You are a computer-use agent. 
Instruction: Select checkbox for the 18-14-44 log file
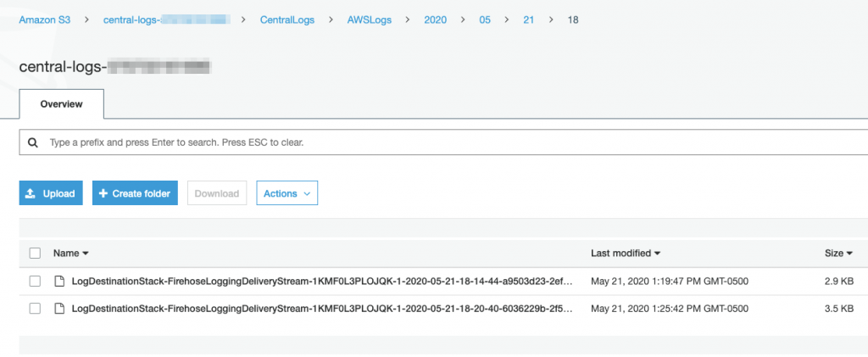(35, 281)
